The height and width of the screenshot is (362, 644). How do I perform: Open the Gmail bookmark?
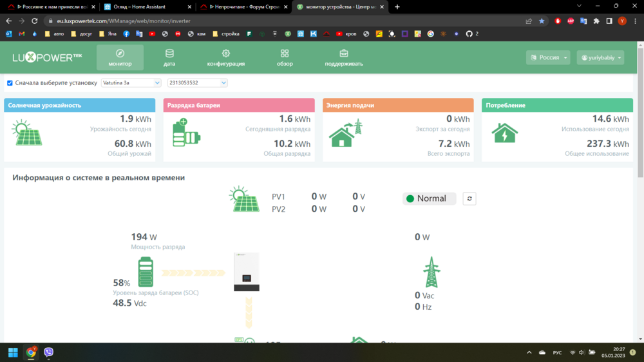click(22, 33)
